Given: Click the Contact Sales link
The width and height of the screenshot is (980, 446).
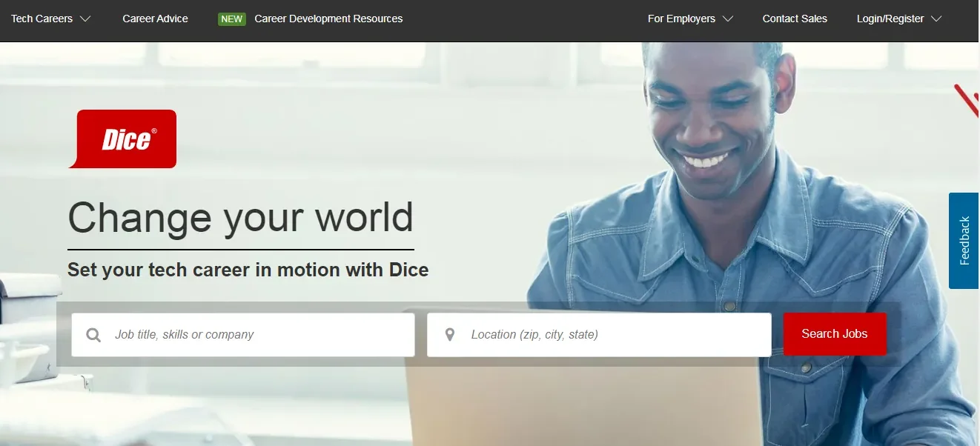Looking at the screenshot, I should [795, 19].
